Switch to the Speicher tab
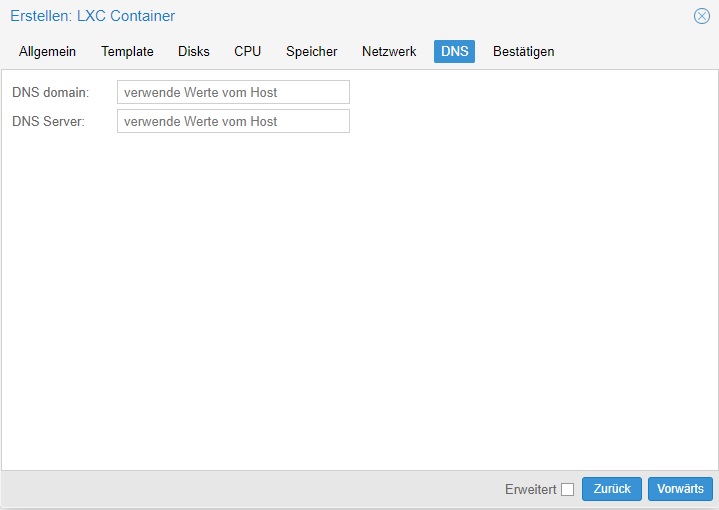The width and height of the screenshot is (719, 510). [312, 51]
